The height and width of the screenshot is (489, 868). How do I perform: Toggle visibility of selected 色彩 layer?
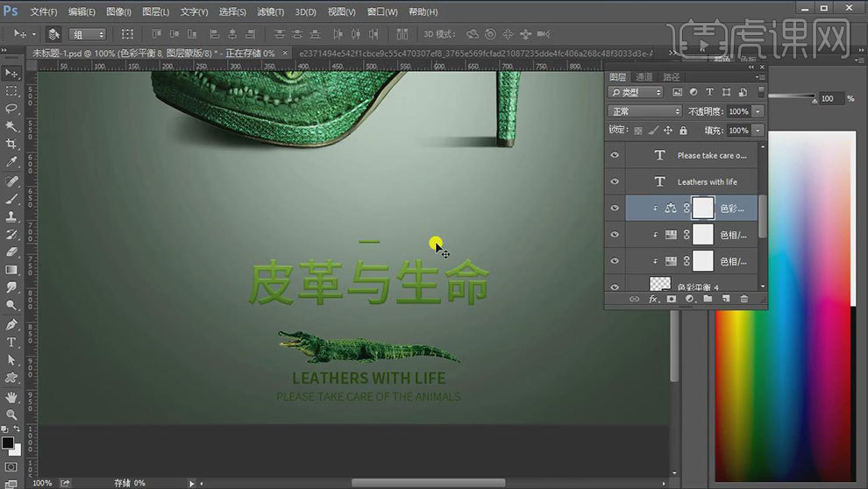[x=615, y=208]
